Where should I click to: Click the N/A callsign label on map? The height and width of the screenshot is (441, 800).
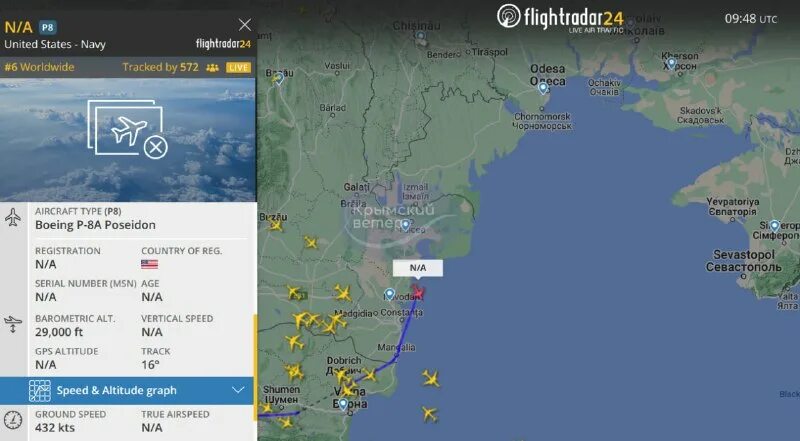pyautogui.click(x=418, y=268)
